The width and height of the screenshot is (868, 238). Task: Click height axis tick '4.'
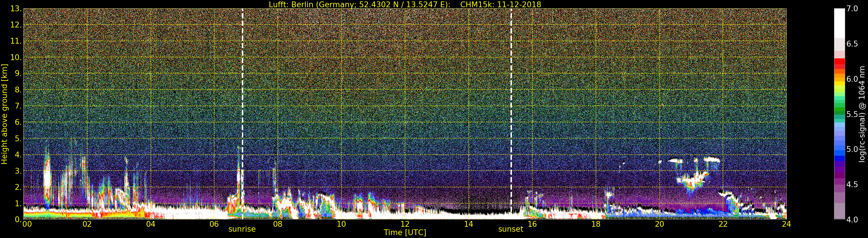click(x=18, y=155)
